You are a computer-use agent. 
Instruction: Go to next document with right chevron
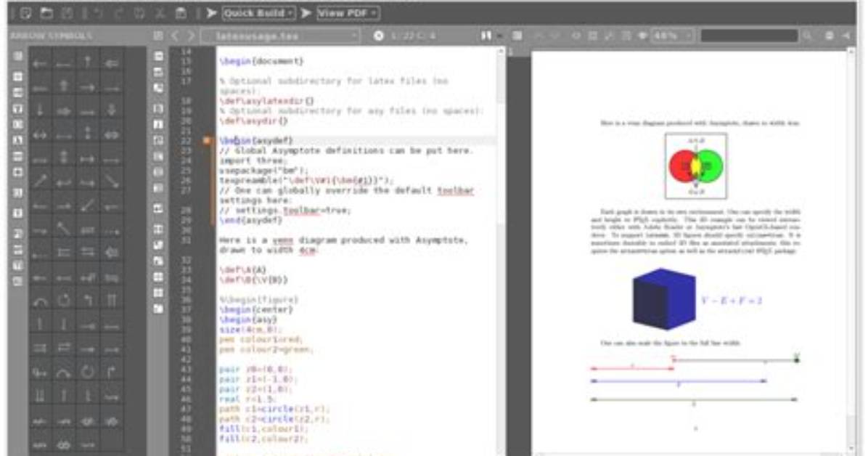click(x=191, y=36)
